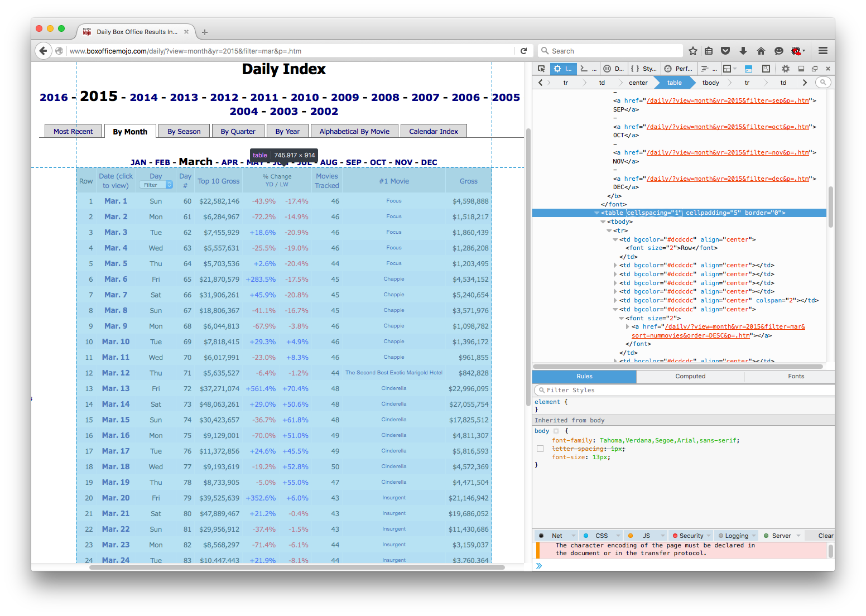
Task: Open the Debugger tool in DevTools
Action: (x=614, y=69)
